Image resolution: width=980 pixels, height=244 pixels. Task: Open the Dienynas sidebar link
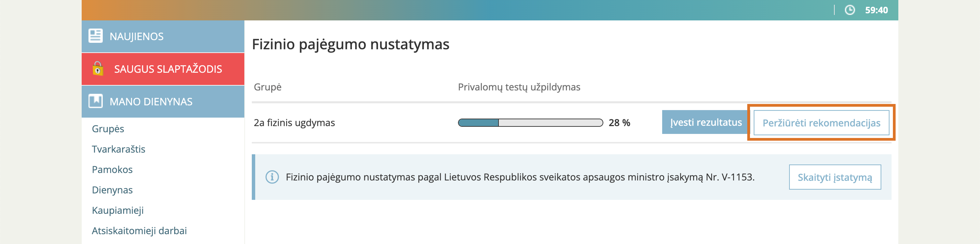pos(112,190)
